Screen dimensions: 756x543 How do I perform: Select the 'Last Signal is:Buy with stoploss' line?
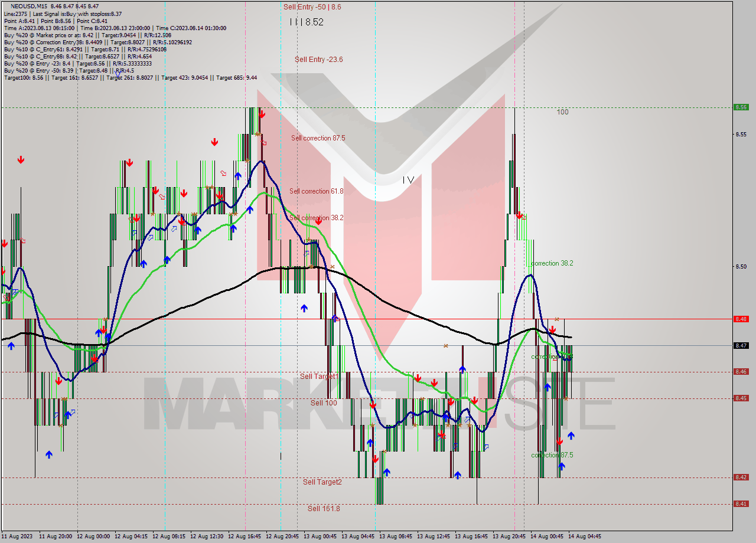coord(63,14)
